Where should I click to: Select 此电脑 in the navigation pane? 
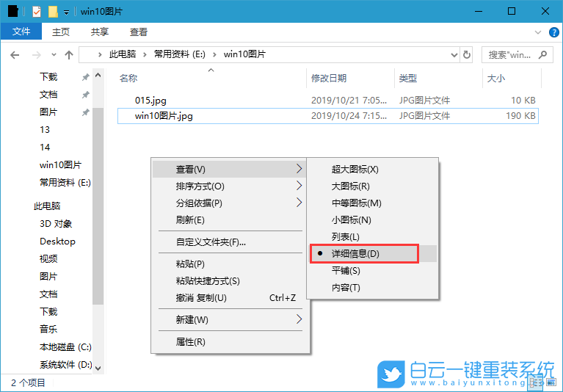(x=47, y=206)
